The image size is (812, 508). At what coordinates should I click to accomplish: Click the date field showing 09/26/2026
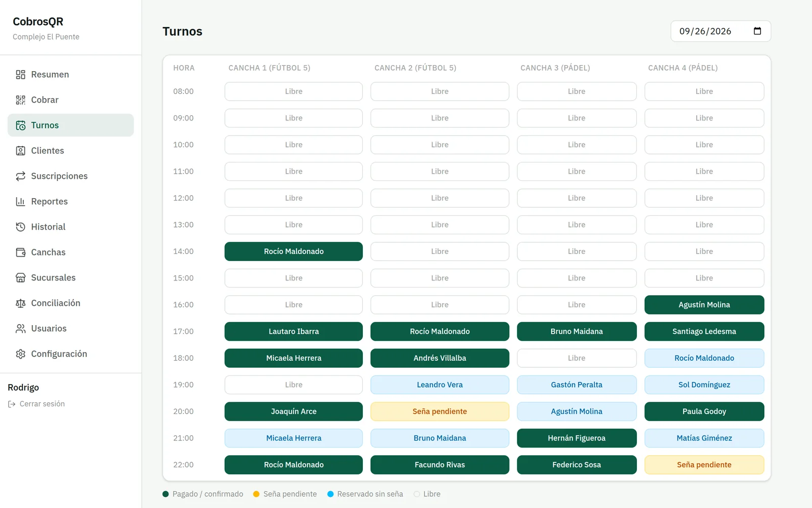[x=721, y=31]
